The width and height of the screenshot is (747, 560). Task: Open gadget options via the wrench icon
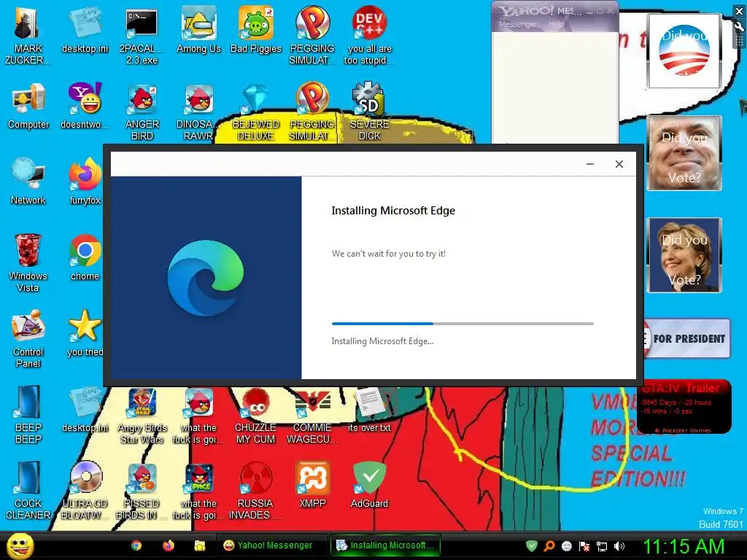[740, 26]
